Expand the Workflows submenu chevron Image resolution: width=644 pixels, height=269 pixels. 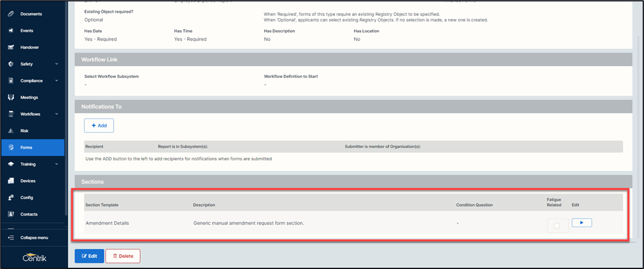pos(56,114)
